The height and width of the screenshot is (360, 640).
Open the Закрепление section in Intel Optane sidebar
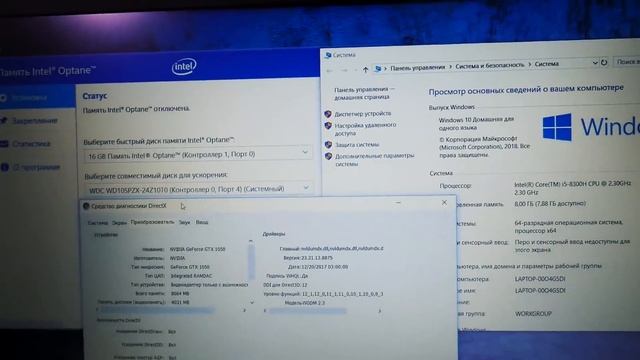click(34, 121)
